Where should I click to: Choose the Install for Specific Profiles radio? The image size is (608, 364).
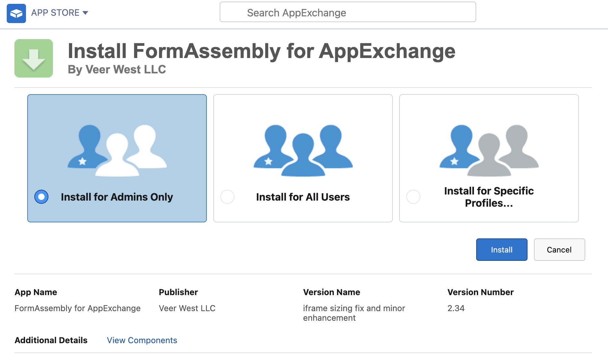click(x=413, y=197)
